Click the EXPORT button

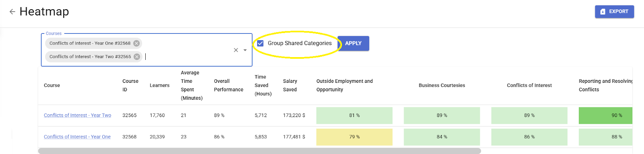pos(614,12)
